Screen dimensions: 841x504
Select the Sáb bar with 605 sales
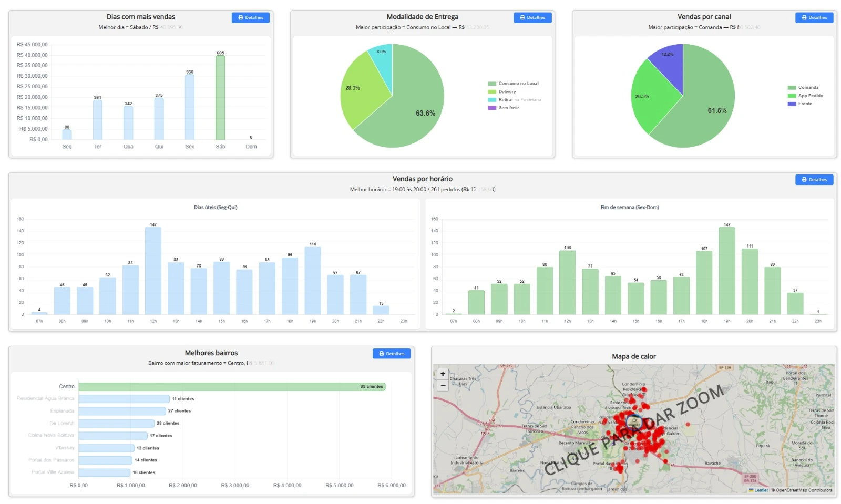[220, 98]
